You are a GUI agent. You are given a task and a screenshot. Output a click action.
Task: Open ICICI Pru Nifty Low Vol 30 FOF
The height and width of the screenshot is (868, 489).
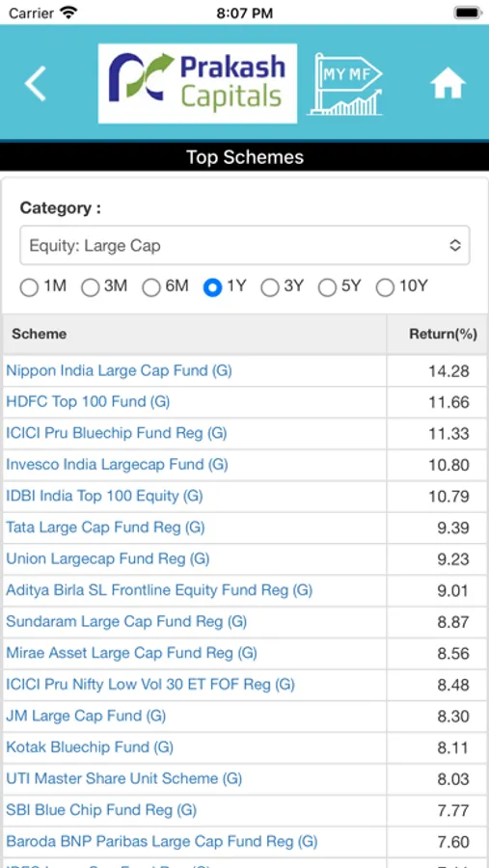coord(150,684)
